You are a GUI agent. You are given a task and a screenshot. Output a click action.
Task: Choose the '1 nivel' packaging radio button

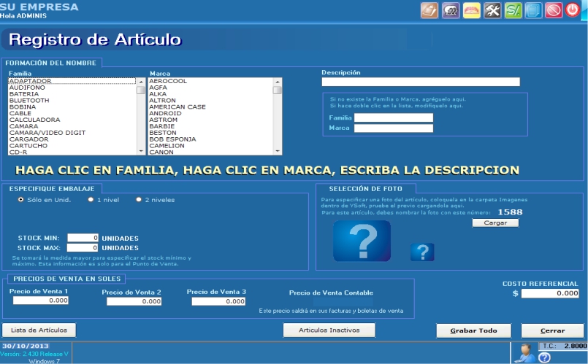(x=91, y=199)
